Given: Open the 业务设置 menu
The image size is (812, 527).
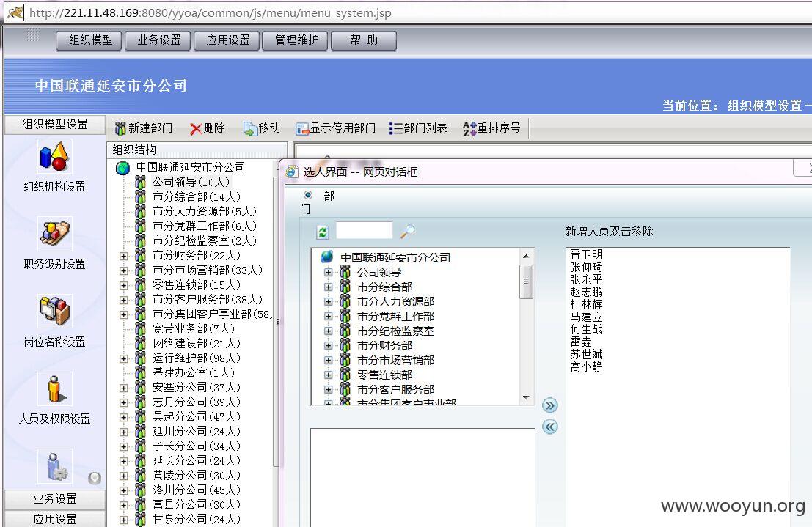Looking at the screenshot, I should [158, 40].
